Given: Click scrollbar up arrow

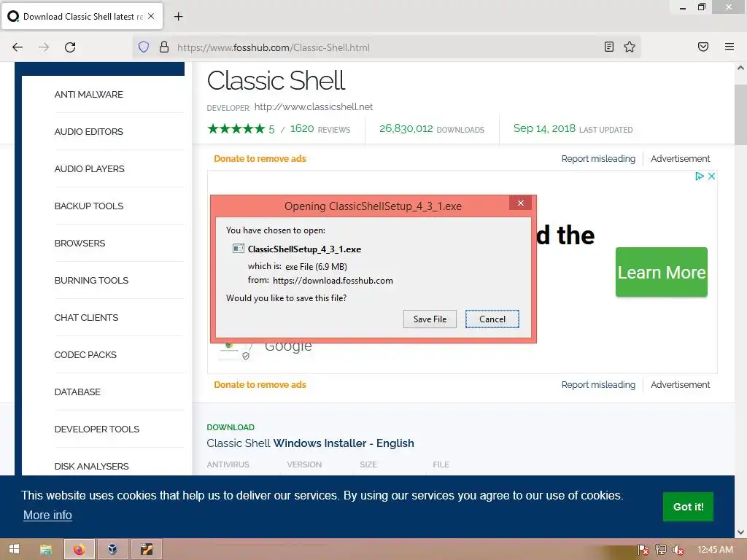Looking at the screenshot, I should tap(740, 68).
